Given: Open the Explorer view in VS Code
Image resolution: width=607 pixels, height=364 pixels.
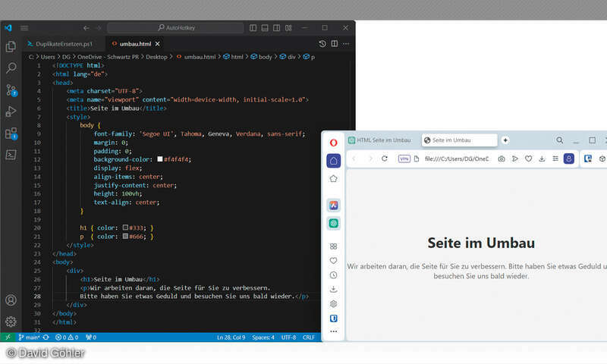Looking at the screenshot, I should pos(11,47).
